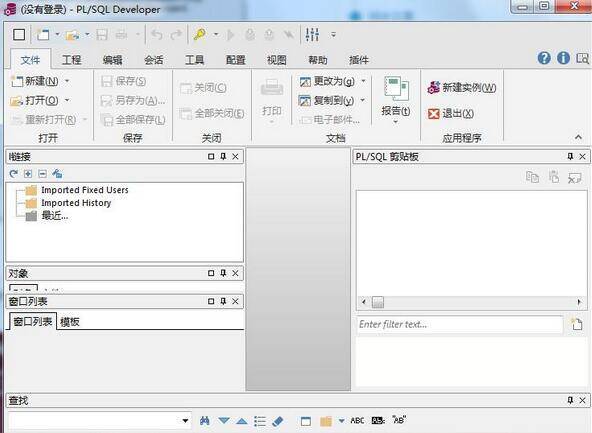The image size is (592, 433).
Task: Close the PL/SQL 剪贴板 panel
Action: click(x=583, y=156)
